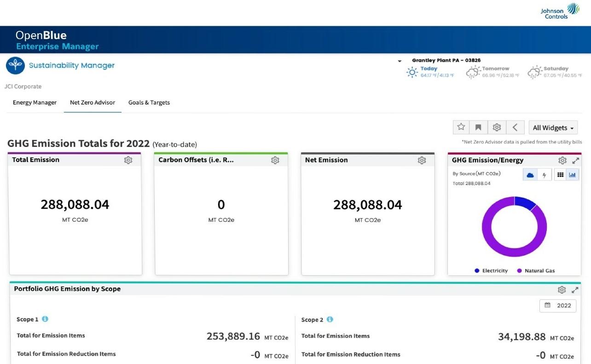Open the 2022 year picker
591x364 pixels.
click(558, 306)
